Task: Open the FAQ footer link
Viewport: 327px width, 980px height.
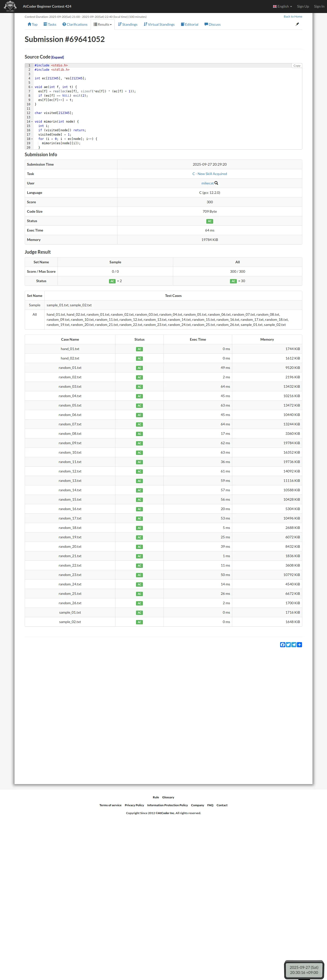Action: coord(210,805)
